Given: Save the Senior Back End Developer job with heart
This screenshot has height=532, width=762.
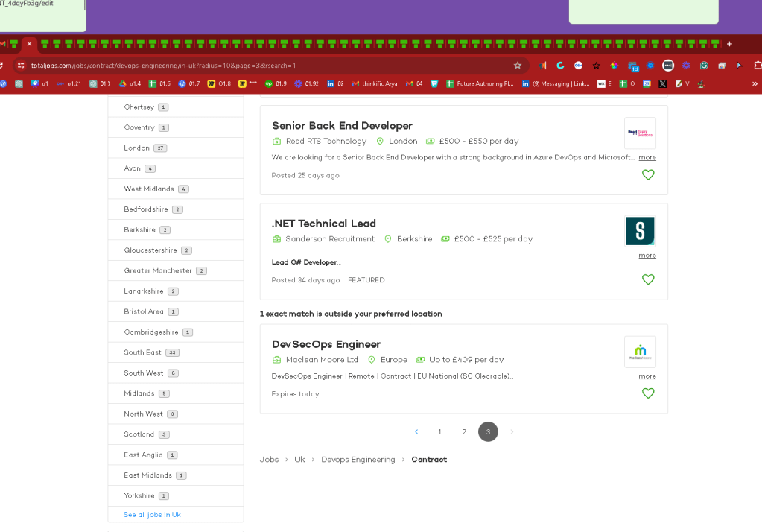Looking at the screenshot, I should tap(648, 174).
